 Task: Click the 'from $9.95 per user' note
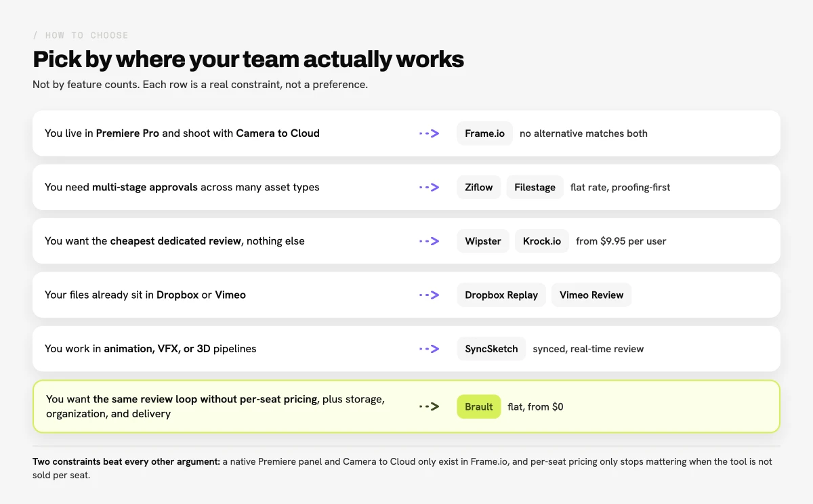tap(621, 241)
